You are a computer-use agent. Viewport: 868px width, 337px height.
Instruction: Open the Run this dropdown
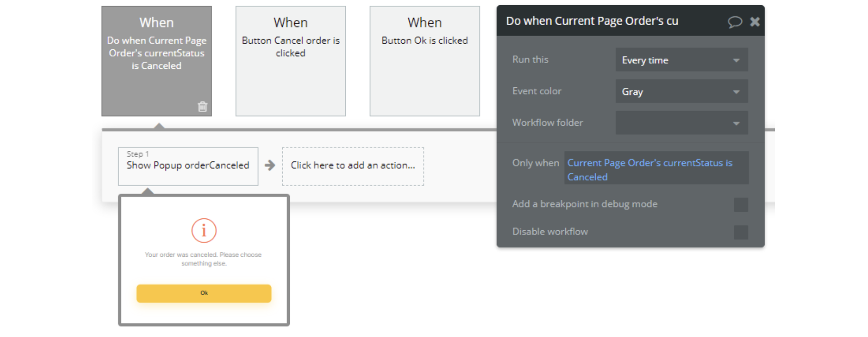click(681, 60)
